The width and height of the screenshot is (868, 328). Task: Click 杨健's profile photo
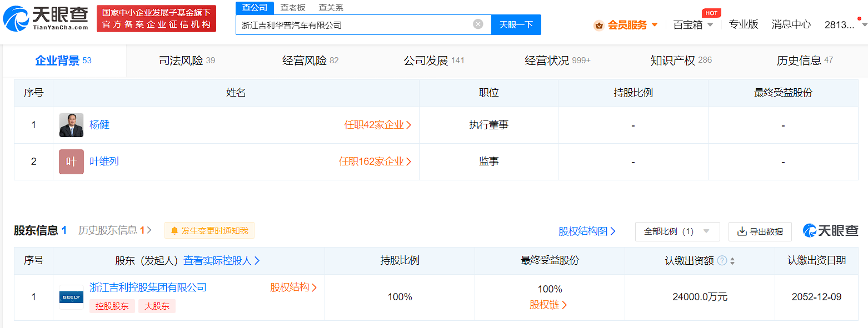pos(71,125)
